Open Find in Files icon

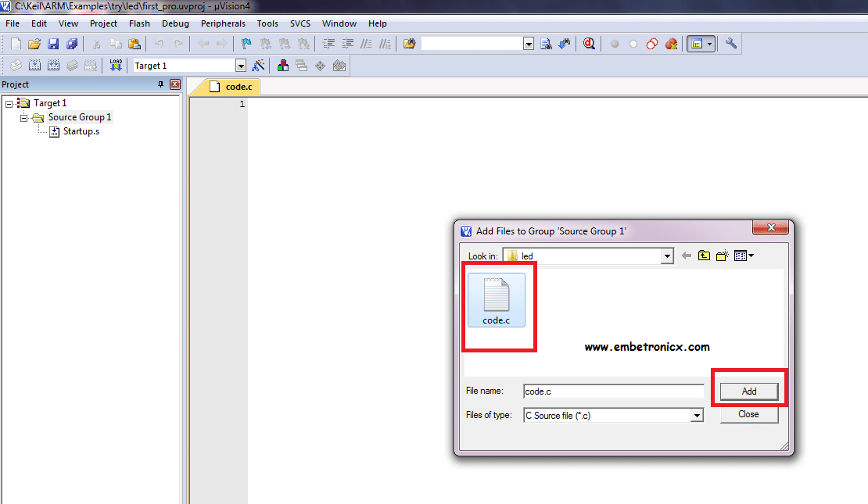tap(409, 44)
